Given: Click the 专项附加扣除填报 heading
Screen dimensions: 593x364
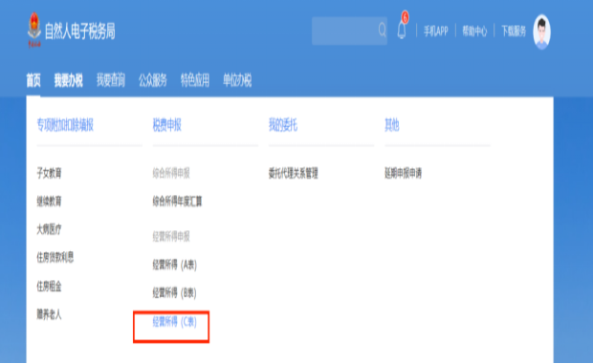Looking at the screenshot, I should [x=65, y=125].
